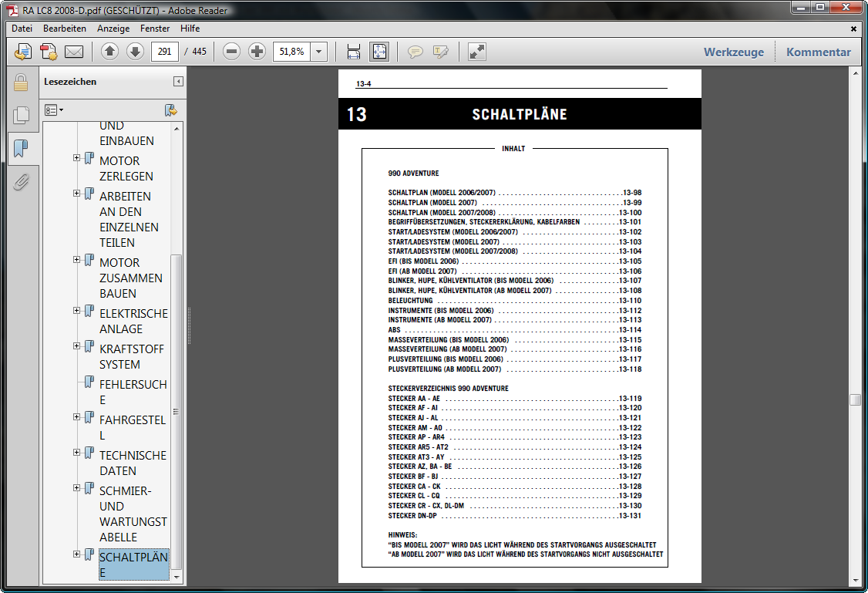
Task: Expand the ELEKTRISCHE ANLAGE bookmark
Action: [77, 311]
